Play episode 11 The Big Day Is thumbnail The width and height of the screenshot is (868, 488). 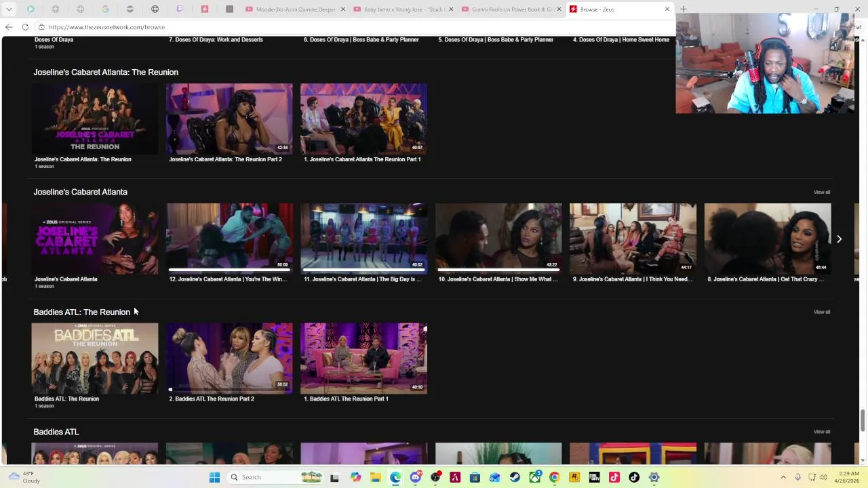pyautogui.click(x=363, y=239)
